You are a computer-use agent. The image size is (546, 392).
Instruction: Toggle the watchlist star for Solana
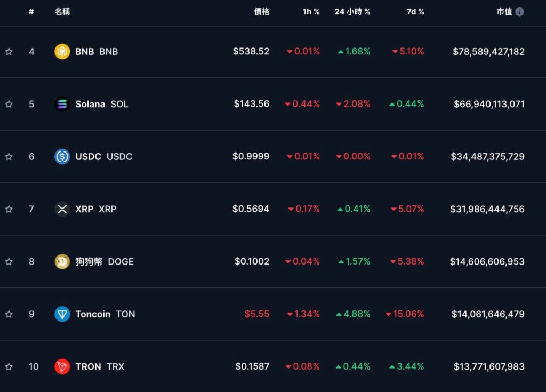9,104
